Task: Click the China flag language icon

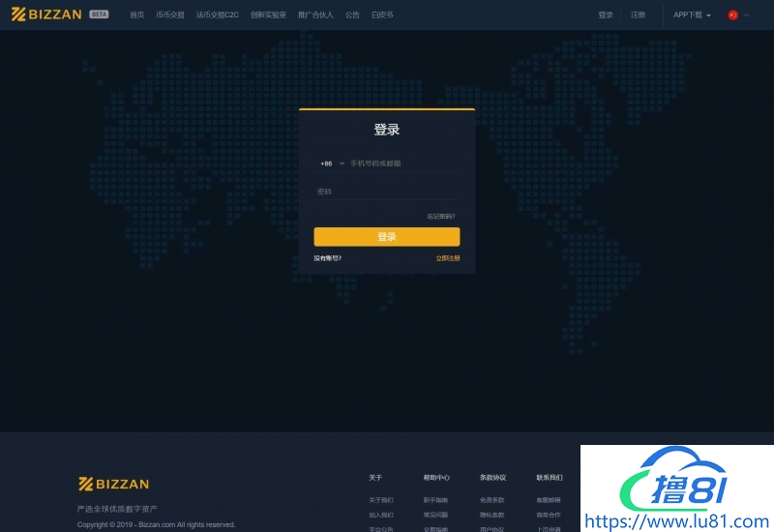Action: click(732, 15)
